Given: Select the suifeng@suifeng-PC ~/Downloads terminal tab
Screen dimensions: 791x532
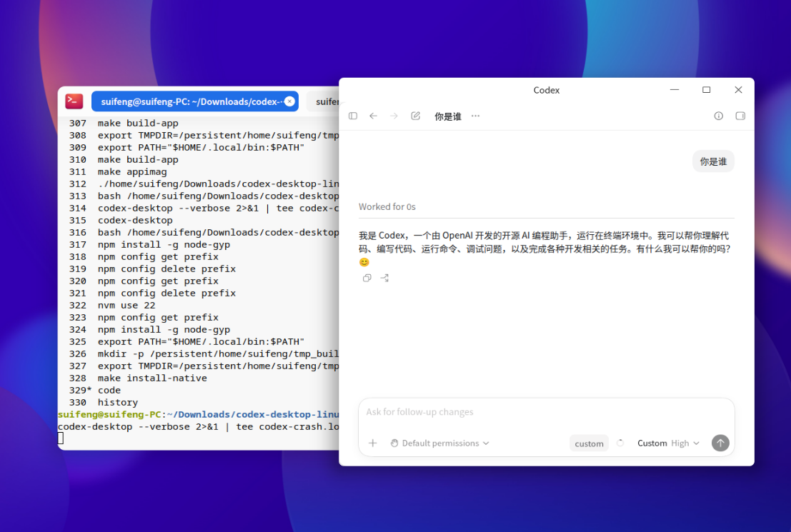Looking at the screenshot, I should coord(195,101).
